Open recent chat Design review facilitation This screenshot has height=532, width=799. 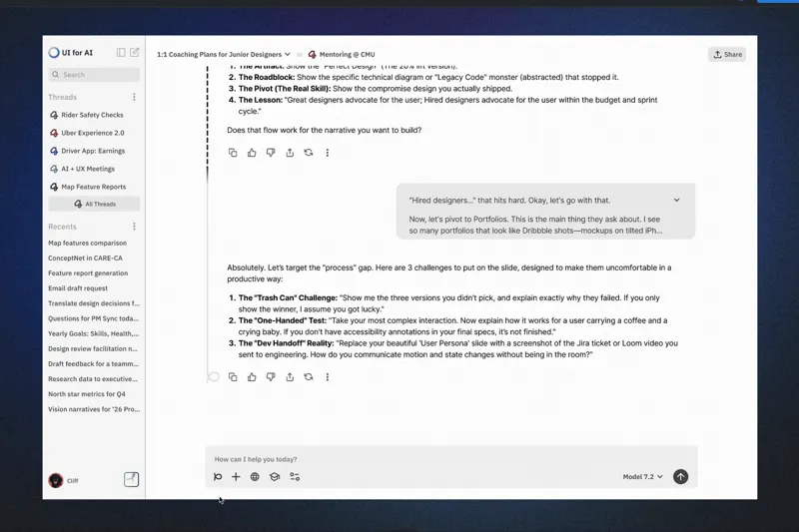(94, 348)
